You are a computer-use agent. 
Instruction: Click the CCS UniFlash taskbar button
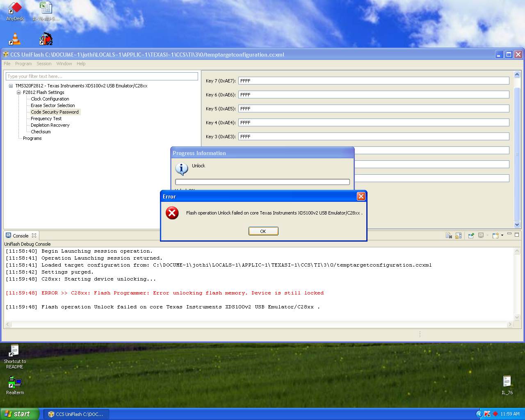(x=76, y=414)
